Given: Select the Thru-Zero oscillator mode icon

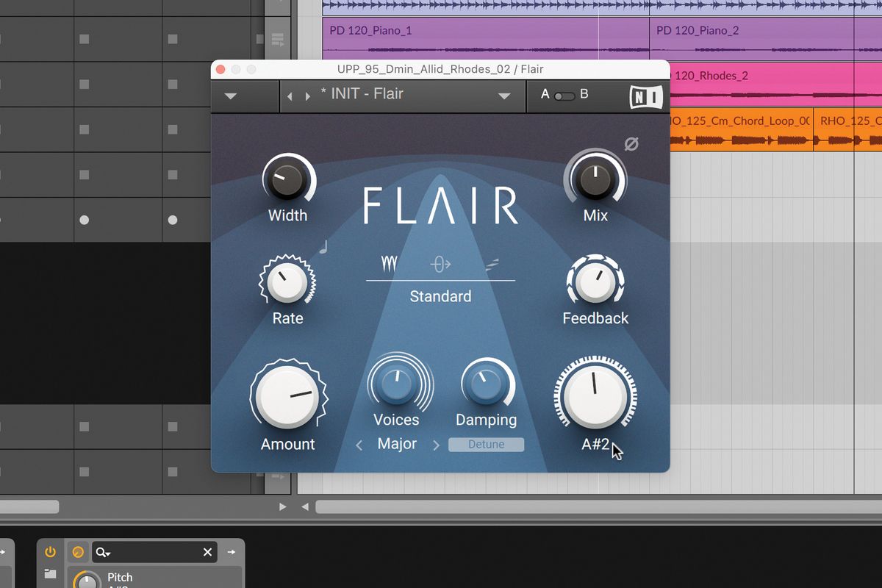Looking at the screenshot, I should coord(440,263).
